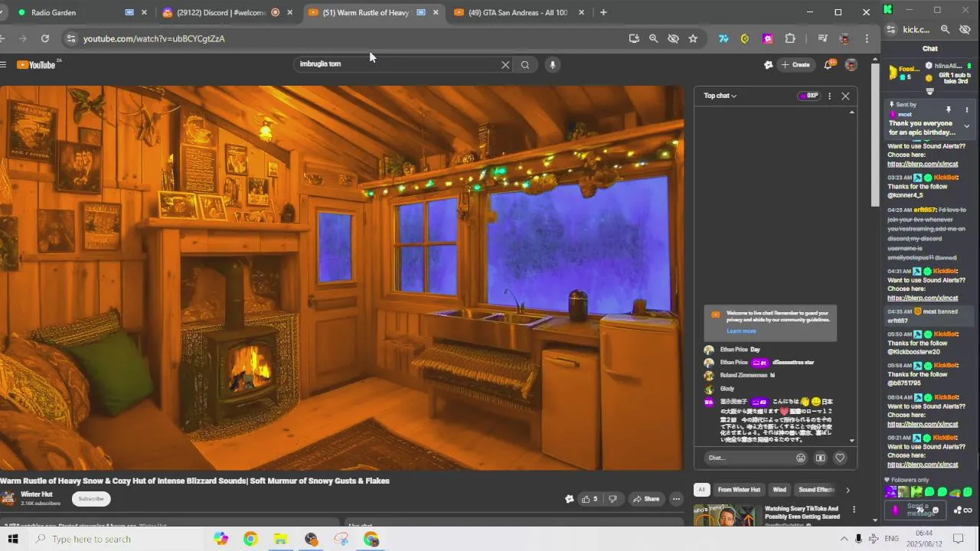Bookmark this page with the star

[x=693, y=38]
